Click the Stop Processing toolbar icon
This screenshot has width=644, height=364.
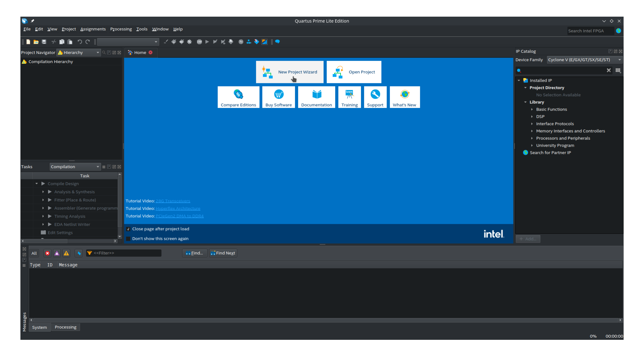click(x=199, y=42)
